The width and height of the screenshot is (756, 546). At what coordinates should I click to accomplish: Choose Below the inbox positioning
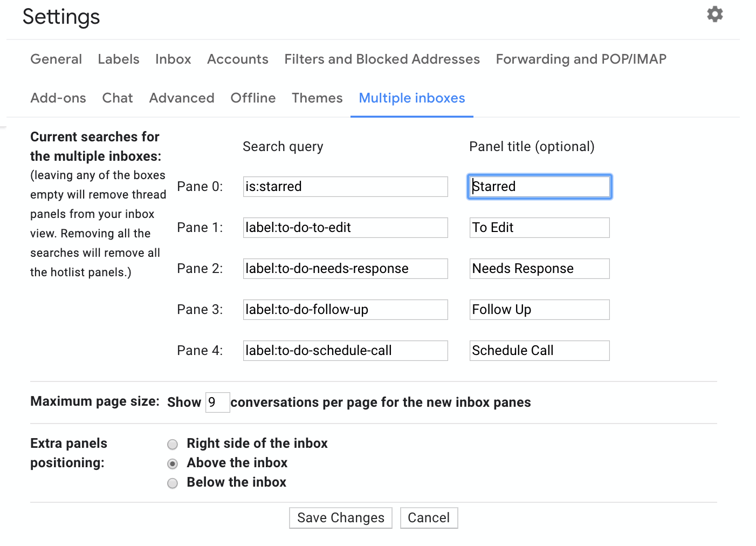point(173,483)
